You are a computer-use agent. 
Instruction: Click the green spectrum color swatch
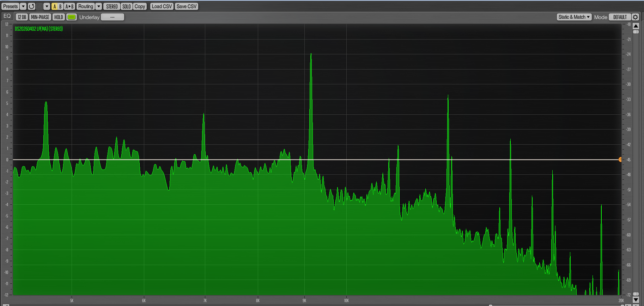[x=72, y=17]
